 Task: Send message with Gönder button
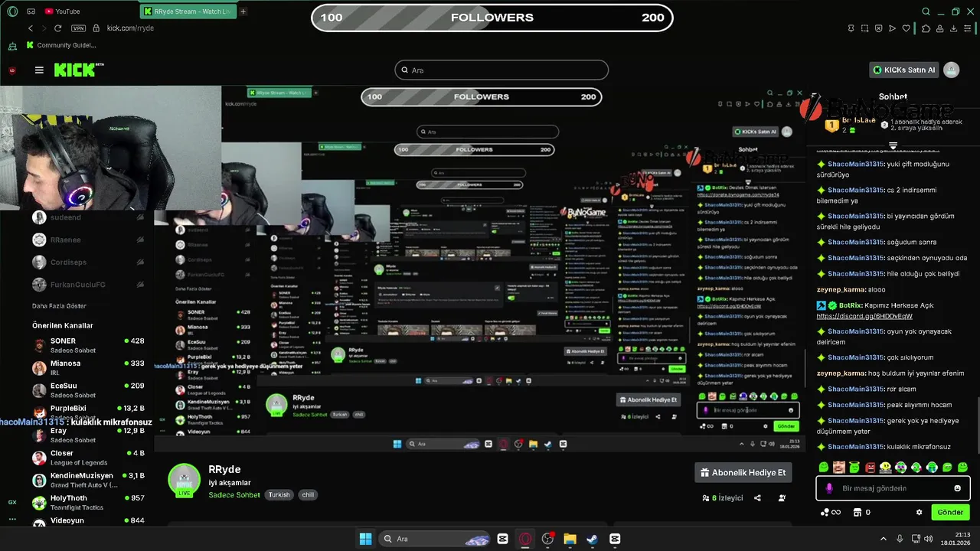click(950, 513)
